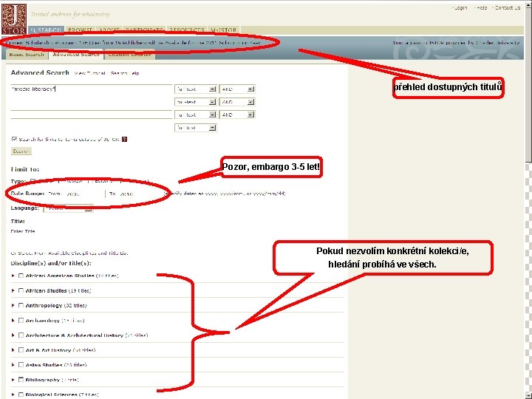Viewport: 532px width, 399px height.
Task: Click the Date Range To field
Action: tap(140, 194)
